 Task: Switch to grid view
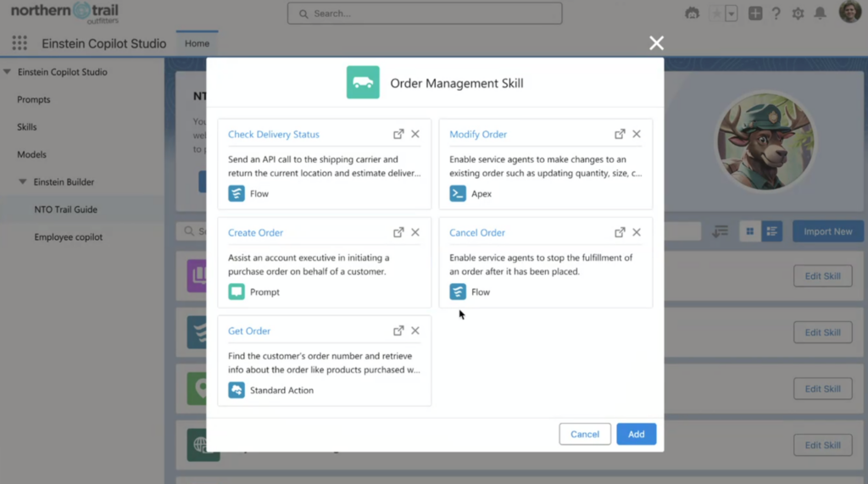coord(749,231)
